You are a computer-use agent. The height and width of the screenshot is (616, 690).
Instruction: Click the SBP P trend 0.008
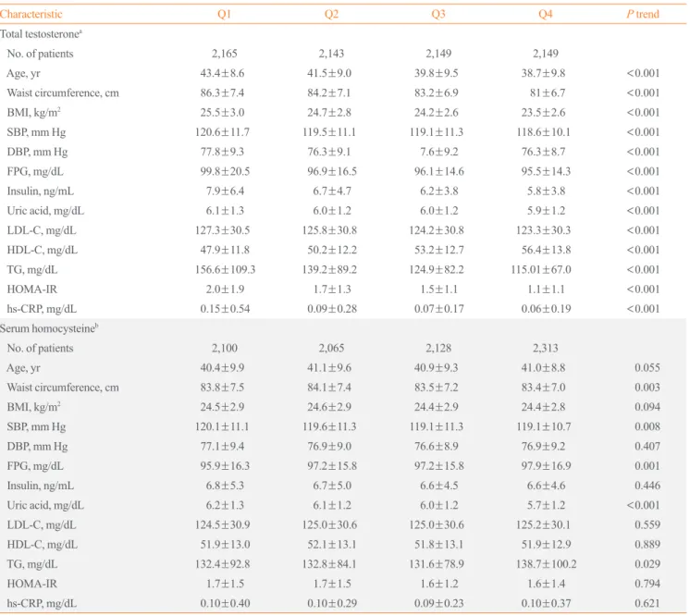(647, 426)
